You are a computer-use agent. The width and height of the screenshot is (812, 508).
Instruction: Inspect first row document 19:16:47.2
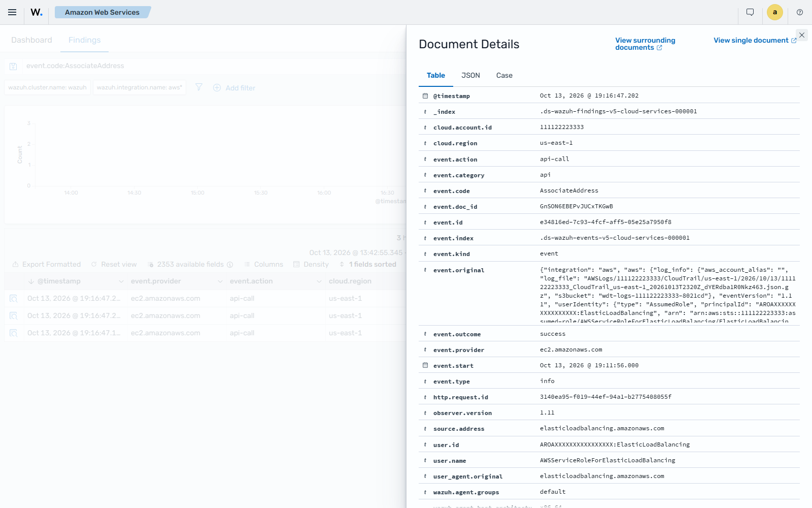[x=14, y=299]
